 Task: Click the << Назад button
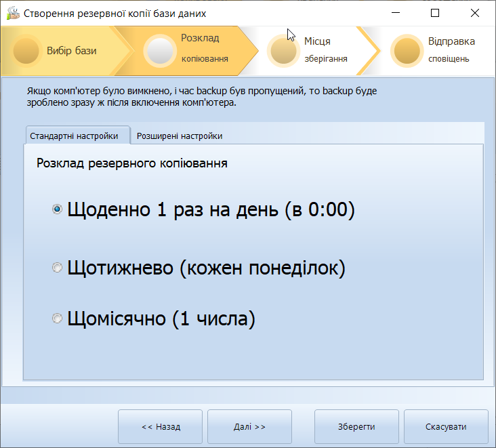tap(161, 427)
